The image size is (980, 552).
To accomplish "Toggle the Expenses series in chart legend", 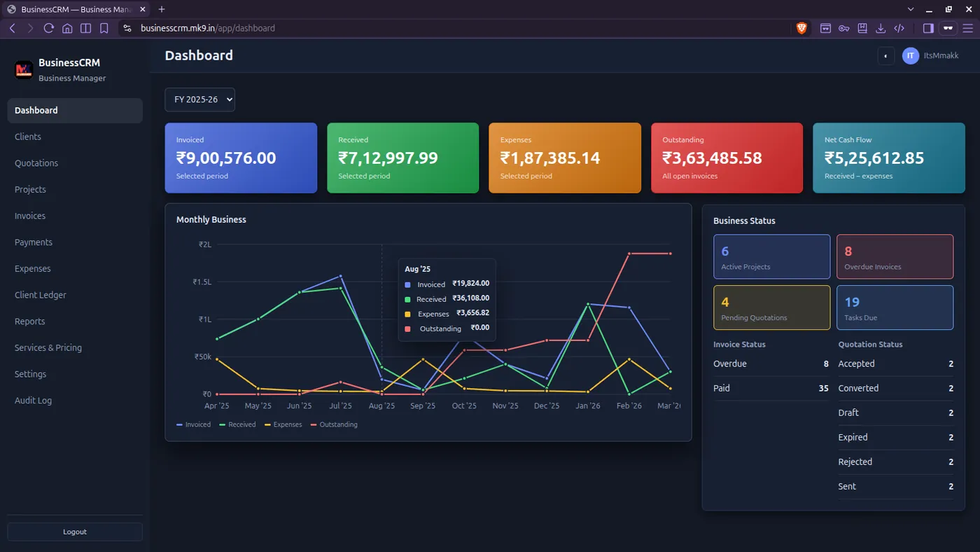I will (x=283, y=425).
